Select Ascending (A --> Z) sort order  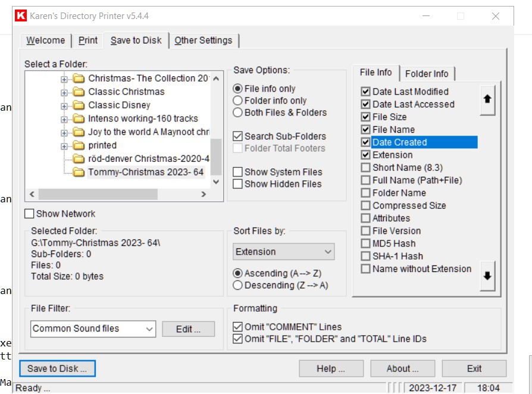click(277, 274)
